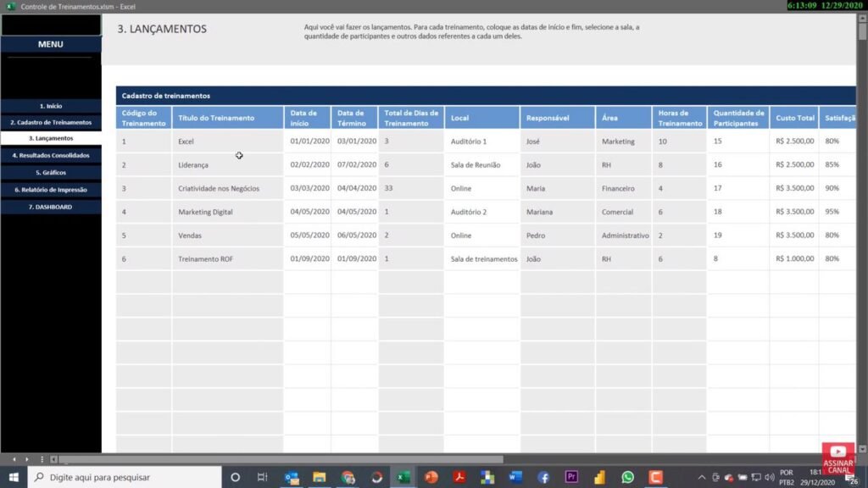Viewport: 868px width, 488px height.
Task: Select the 'Administrativo' area cell
Action: coord(623,236)
